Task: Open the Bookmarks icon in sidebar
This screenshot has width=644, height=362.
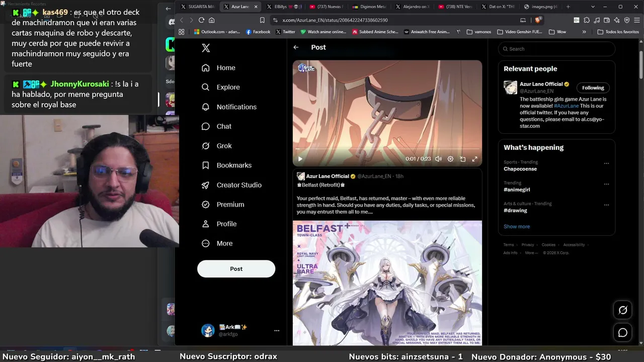Action: pyautogui.click(x=205, y=165)
